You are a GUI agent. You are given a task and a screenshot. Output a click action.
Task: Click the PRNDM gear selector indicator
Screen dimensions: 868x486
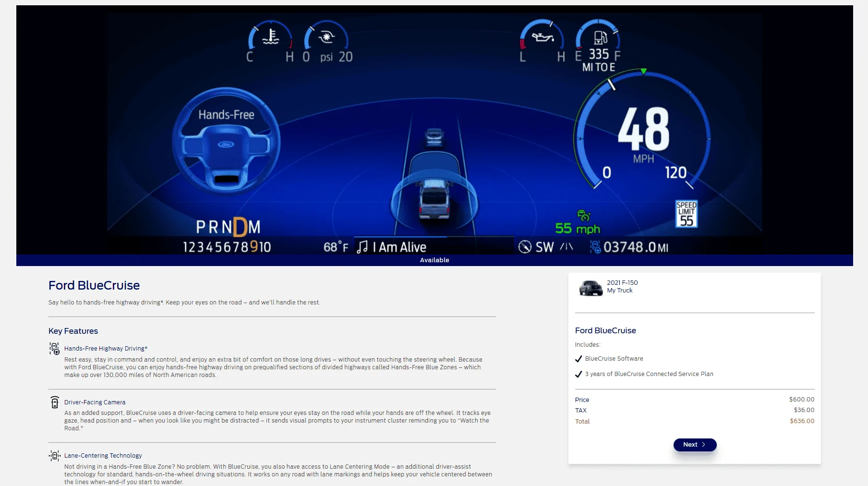point(228,227)
